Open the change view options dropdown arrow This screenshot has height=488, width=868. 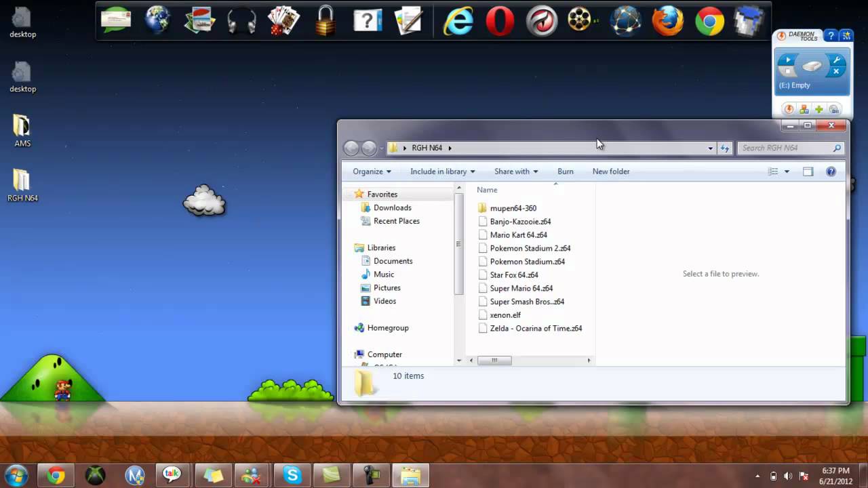tap(787, 171)
